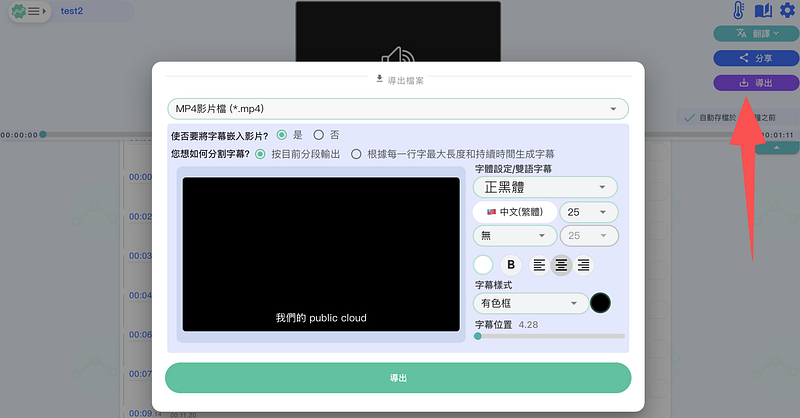Open the 無 secondary language dropdown

515,236
